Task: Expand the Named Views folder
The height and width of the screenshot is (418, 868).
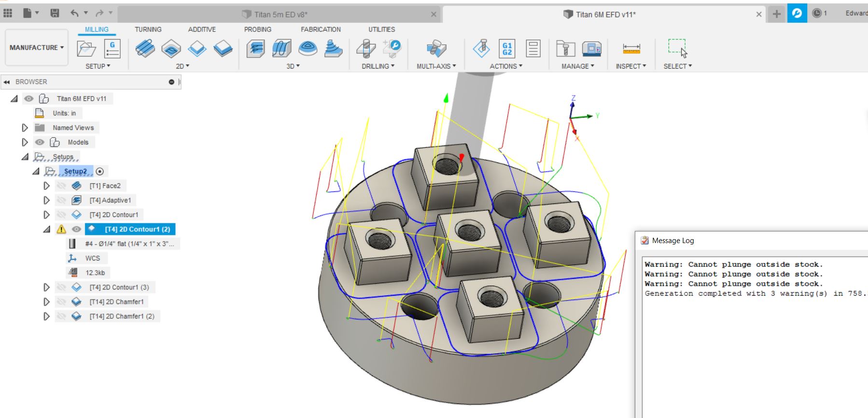Action: click(x=25, y=128)
